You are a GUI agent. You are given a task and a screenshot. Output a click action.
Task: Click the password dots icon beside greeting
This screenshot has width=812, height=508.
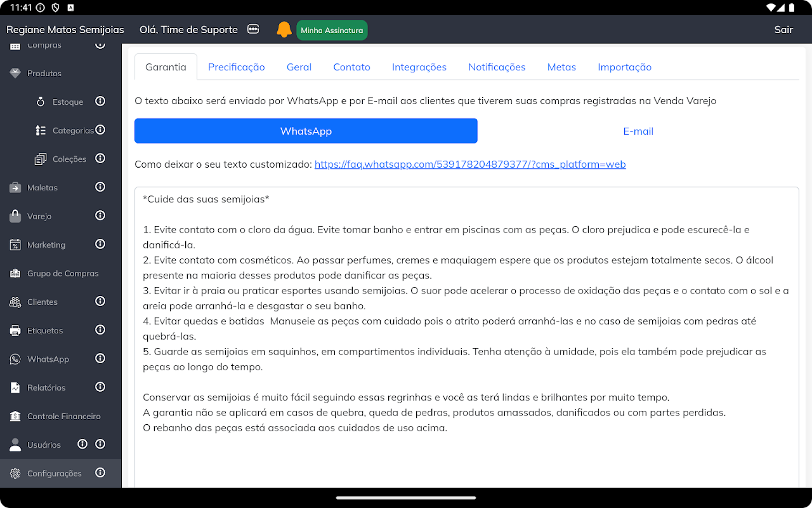[x=253, y=29]
